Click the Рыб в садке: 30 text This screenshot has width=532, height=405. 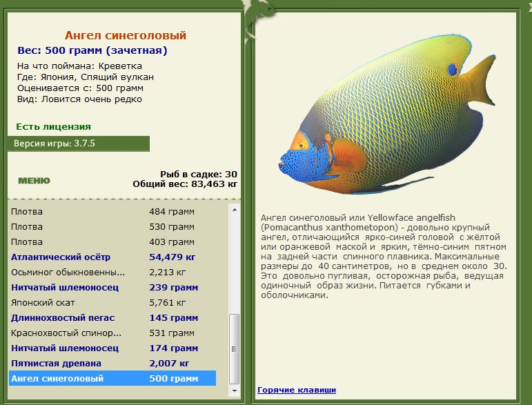[199, 175]
